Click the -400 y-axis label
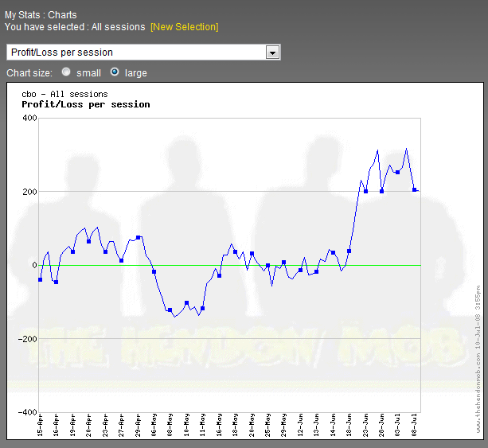Screen dimensions: 488x448 (27, 412)
